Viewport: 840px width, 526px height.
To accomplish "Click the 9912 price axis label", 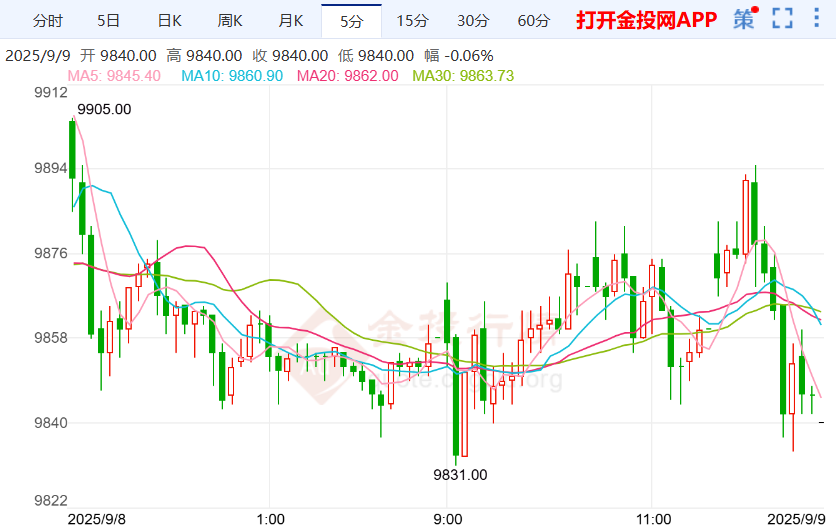I will [x=51, y=93].
